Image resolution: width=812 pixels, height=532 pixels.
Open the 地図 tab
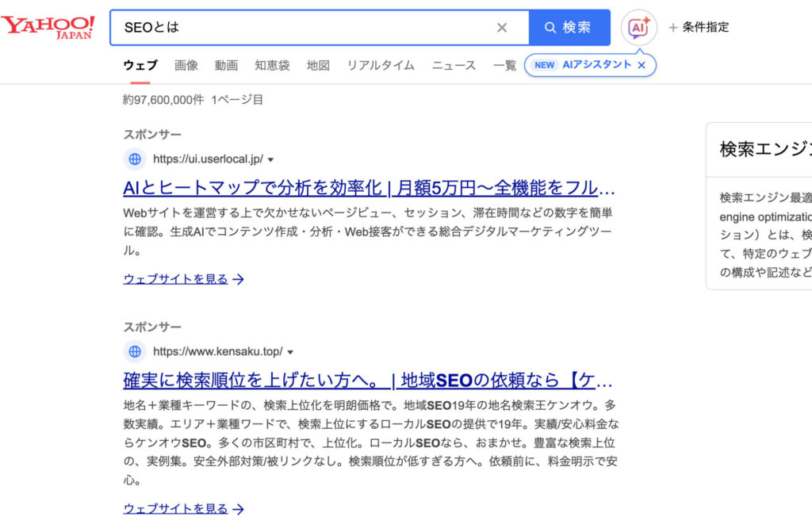pos(318,65)
